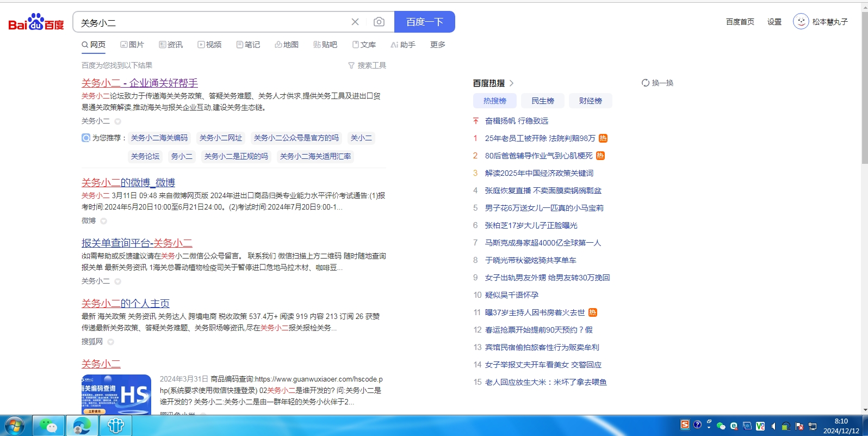Viewport: 868px width, 436px height.
Task: Switch to the 资讯 tab
Action: 171,45
